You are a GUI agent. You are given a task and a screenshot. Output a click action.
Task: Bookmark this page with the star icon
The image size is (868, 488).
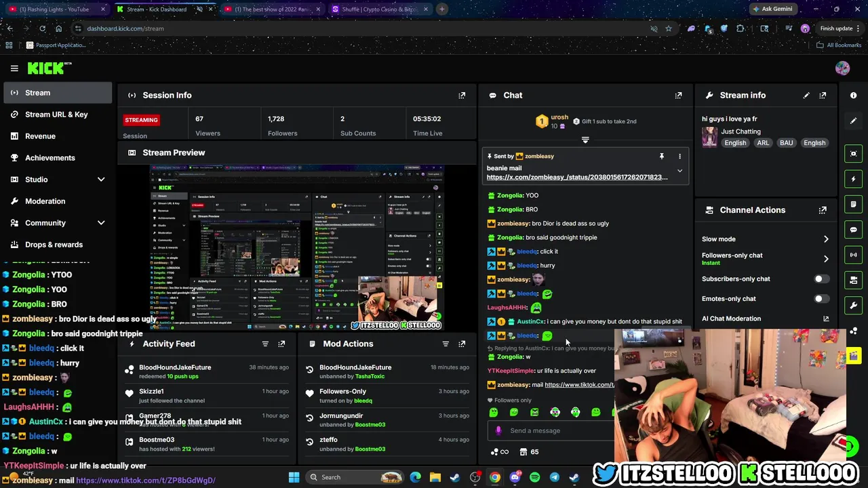[669, 28]
